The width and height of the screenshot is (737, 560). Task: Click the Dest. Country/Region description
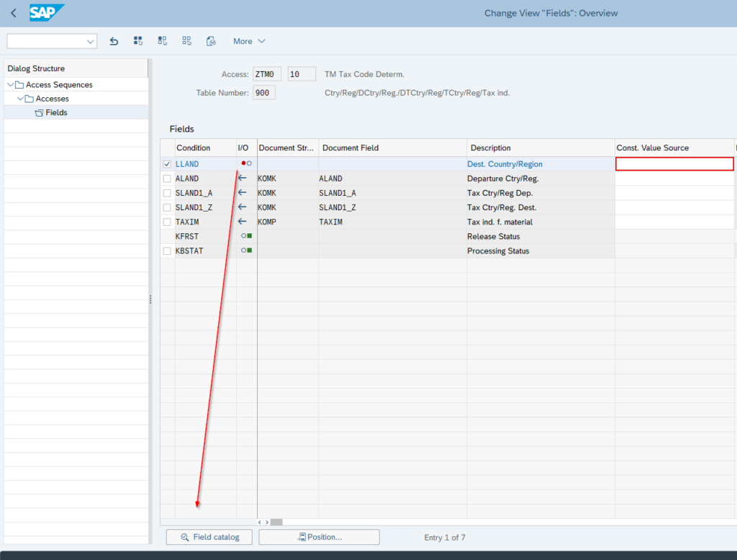pyautogui.click(x=505, y=164)
